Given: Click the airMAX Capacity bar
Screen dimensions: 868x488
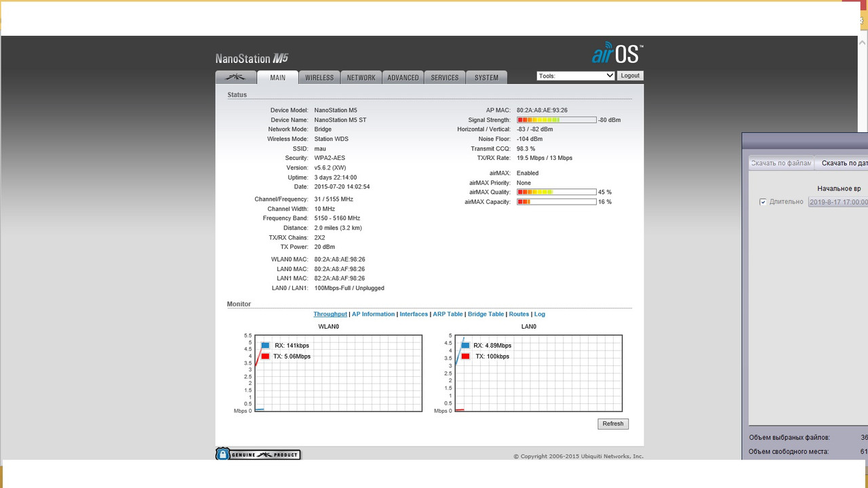Looking at the screenshot, I should 557,202.
